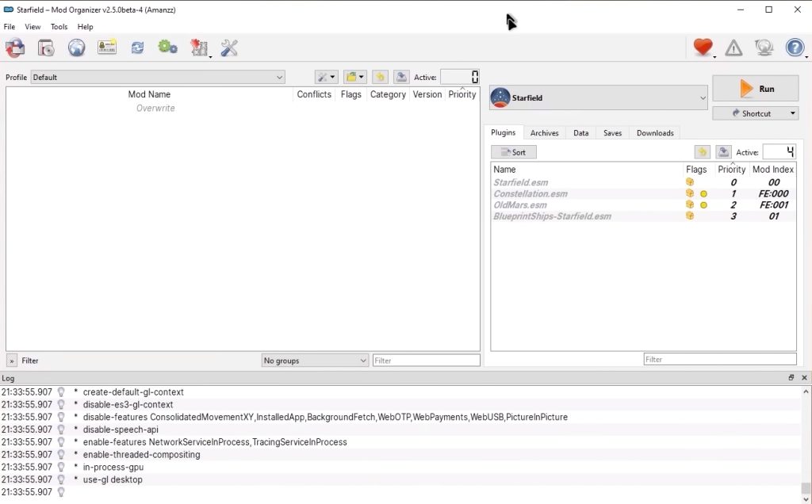Open the Tools menu

click(58, 26)
